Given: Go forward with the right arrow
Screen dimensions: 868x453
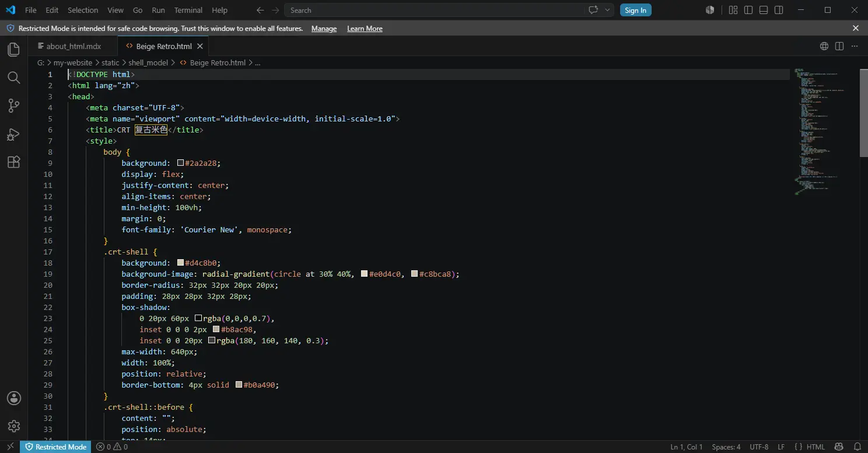Looking at the screenshot, I should click(x=275, y=10).
